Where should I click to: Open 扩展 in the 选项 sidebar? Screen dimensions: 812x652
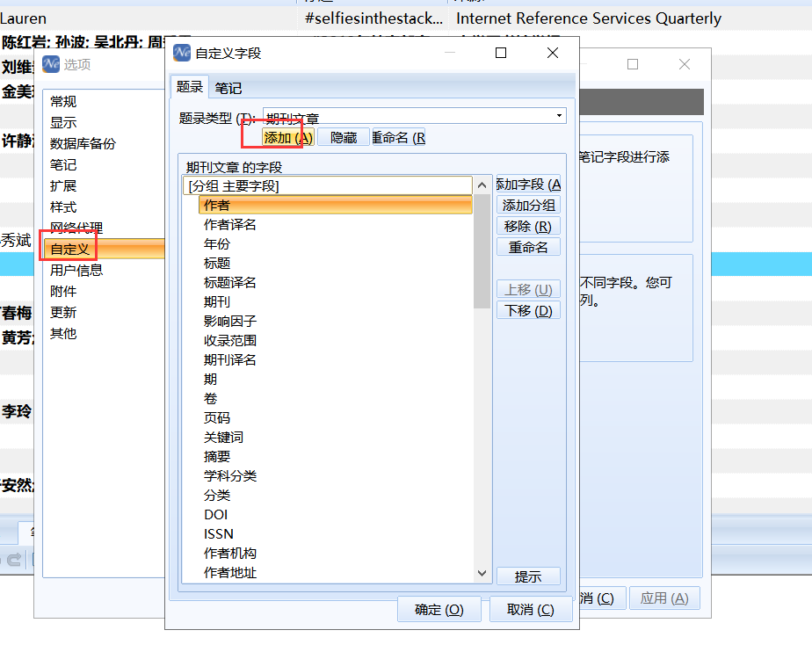click(63, 186)
